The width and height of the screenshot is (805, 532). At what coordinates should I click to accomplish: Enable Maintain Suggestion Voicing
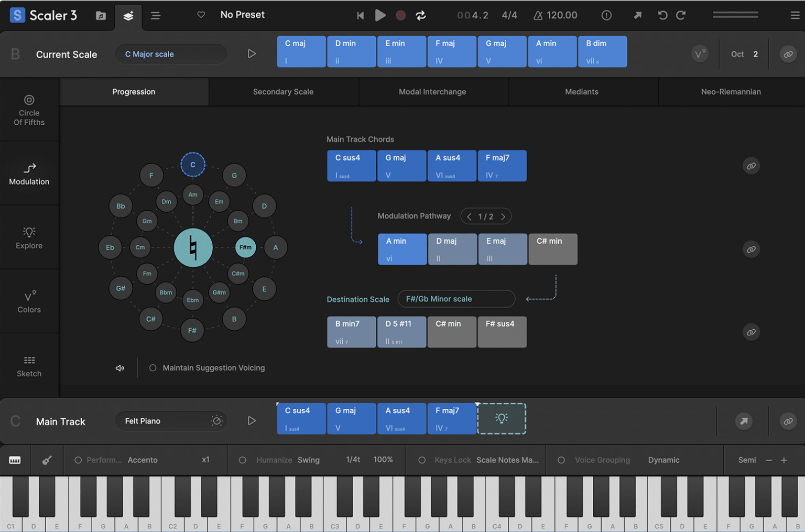pos(153,368)
